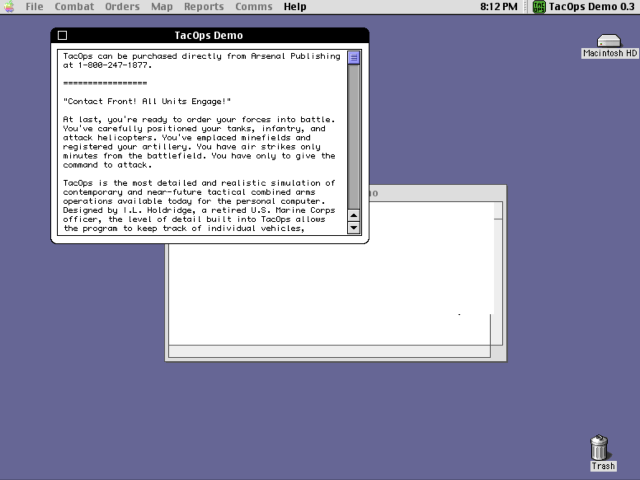The width and height of the screenshot is (640, 480).
Task: Click the scrollbar thumb in TacOps Demo window
Action: click(x=353, y=58)
